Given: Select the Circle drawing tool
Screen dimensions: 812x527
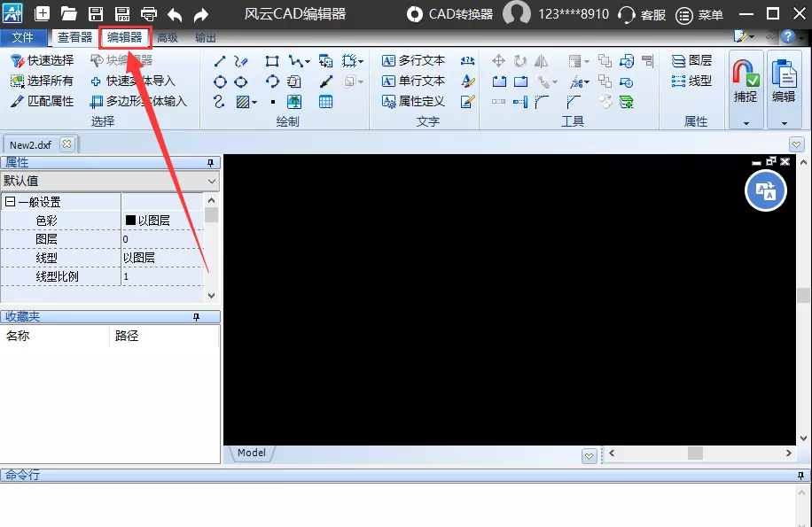Looking at the screenshot, I should [x=220, y=81].
